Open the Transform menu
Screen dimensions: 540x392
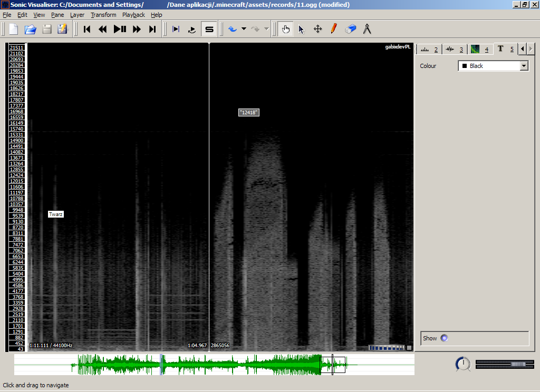pos(103,15)
